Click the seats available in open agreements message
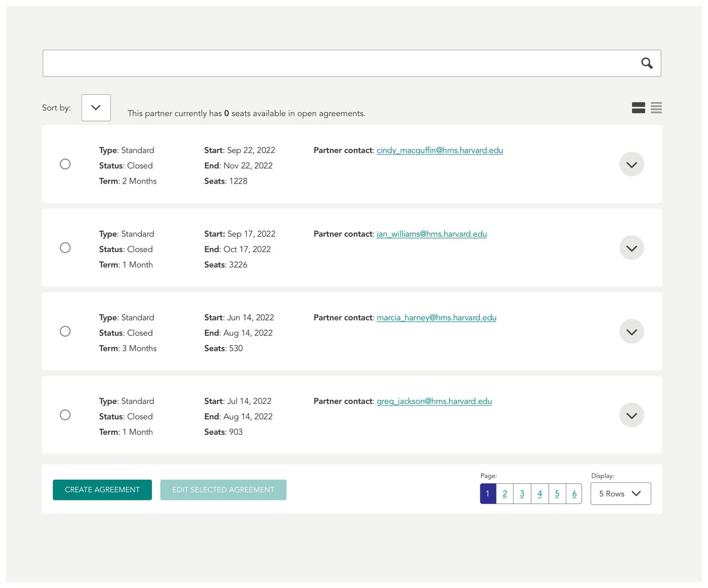Image resolution: width=708 pixels, height=588 pixels. coord(247,113)
